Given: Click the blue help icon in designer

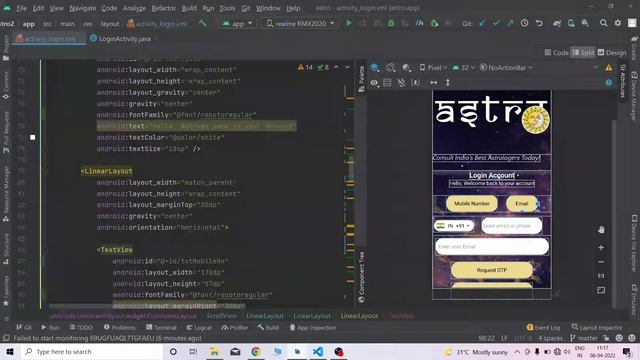Looking at the screenshot, I should coord(609,82).
